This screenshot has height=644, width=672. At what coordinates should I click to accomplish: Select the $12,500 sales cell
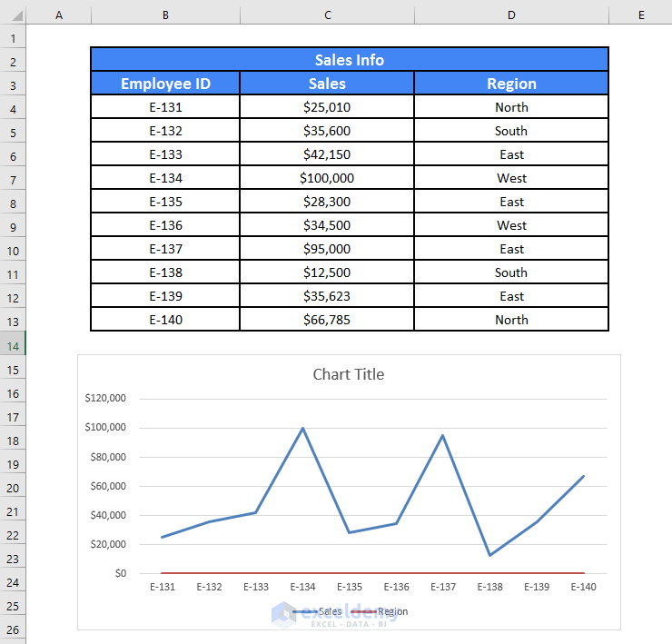327,272
